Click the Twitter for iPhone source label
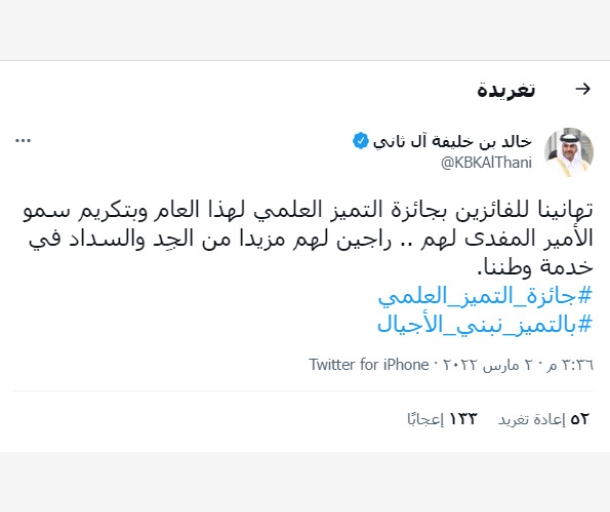The width and height of the screenshot is (610, 512). [368, 364]
